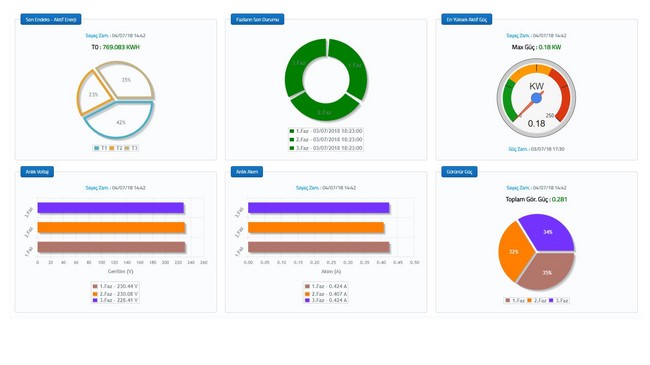This screenshot has width=650, height=365.
Task: Select the 1.Faz legend entry under donut chart
Action: [x=326, y=131]
